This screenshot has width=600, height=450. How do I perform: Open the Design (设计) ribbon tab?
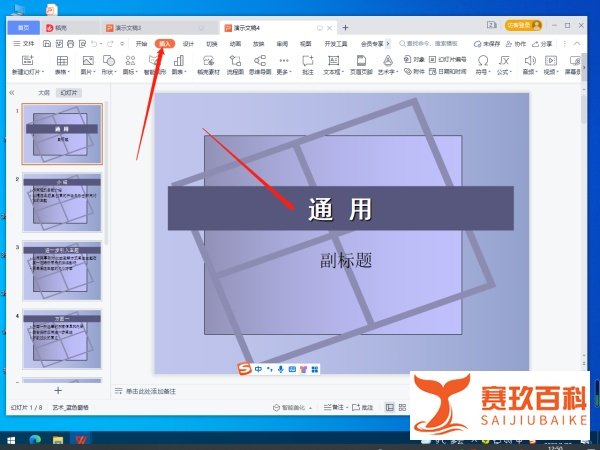coord(188,44)
